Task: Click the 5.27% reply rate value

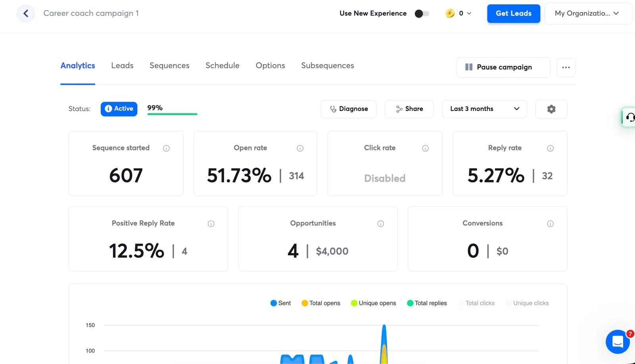Action: coord(496,175)
